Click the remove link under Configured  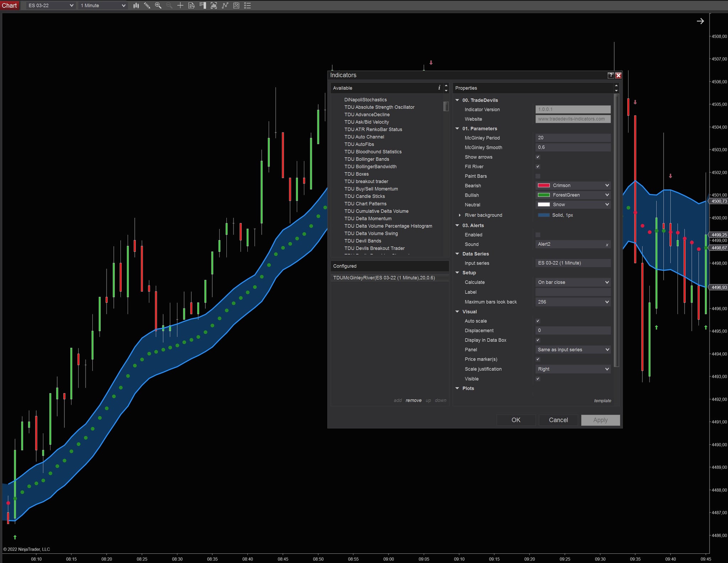[413, 400]
